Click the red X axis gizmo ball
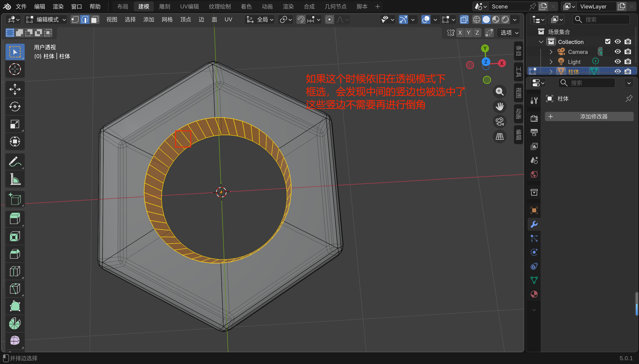This screenshot has height=364, width=639. click(x=501, y=63)
